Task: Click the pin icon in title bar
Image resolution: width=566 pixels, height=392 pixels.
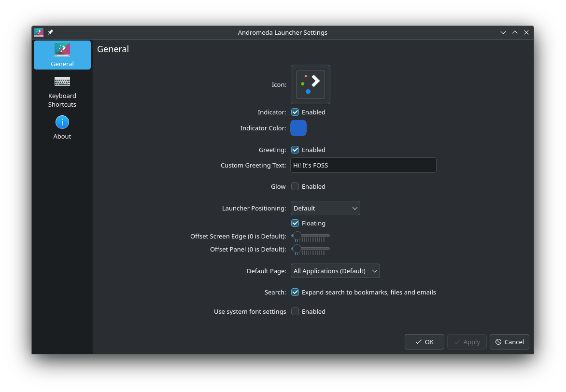Action: [x=50, y=32]
